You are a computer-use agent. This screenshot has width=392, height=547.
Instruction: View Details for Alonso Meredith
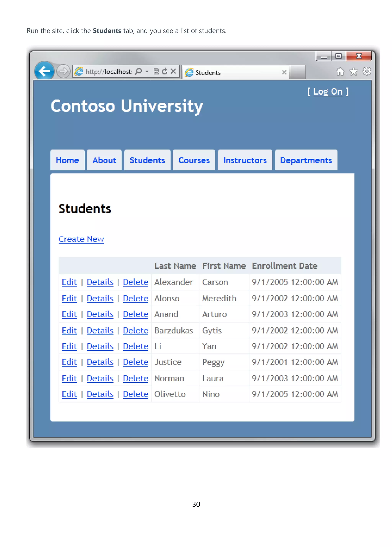click(100, 298)
